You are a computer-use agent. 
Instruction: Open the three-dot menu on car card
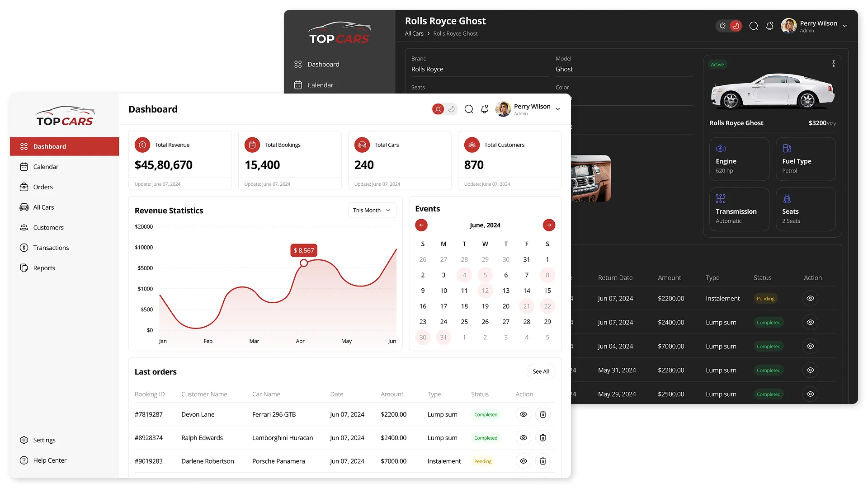(x=834, y=64)
